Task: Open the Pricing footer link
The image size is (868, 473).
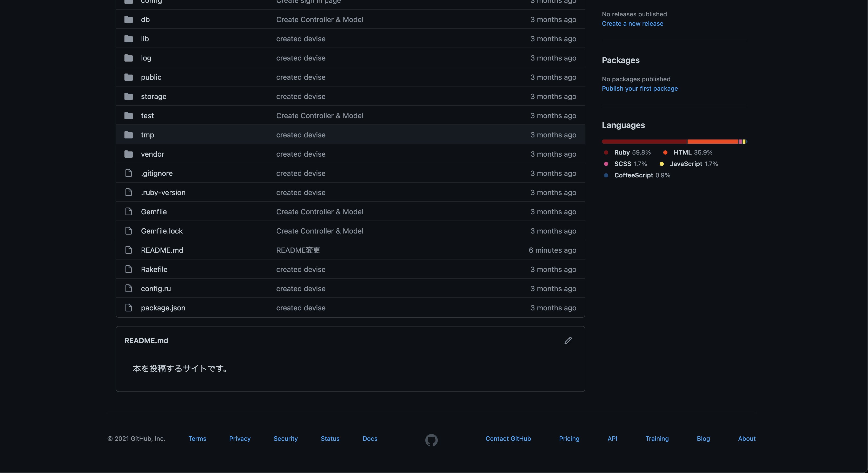Action: pos(569,438)
